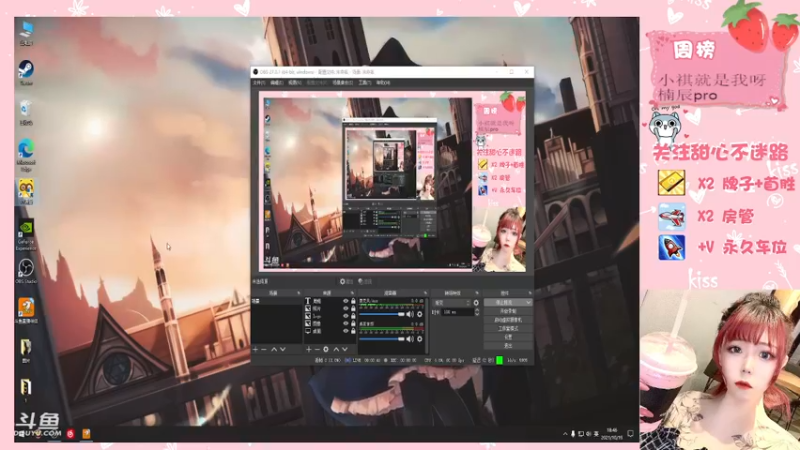Hide the Logo source using its eye
Viewport: 800px width, 450px height.
point(345,316)
